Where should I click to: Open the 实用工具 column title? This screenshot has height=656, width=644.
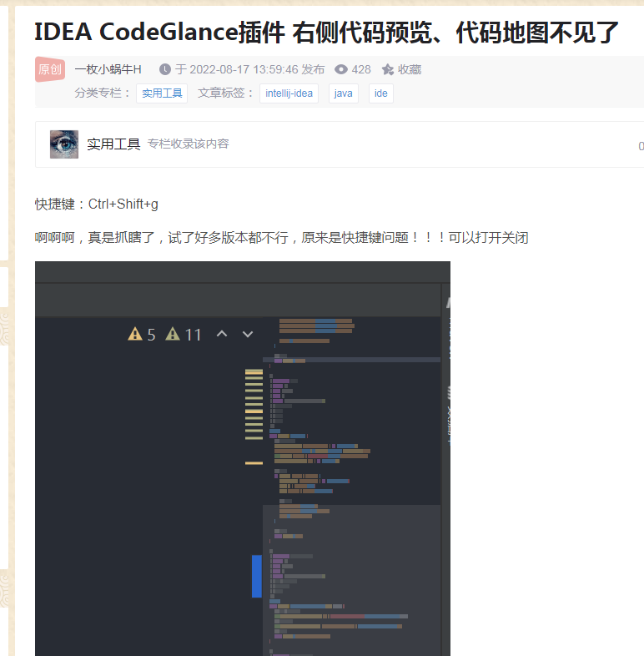(113, 144)
